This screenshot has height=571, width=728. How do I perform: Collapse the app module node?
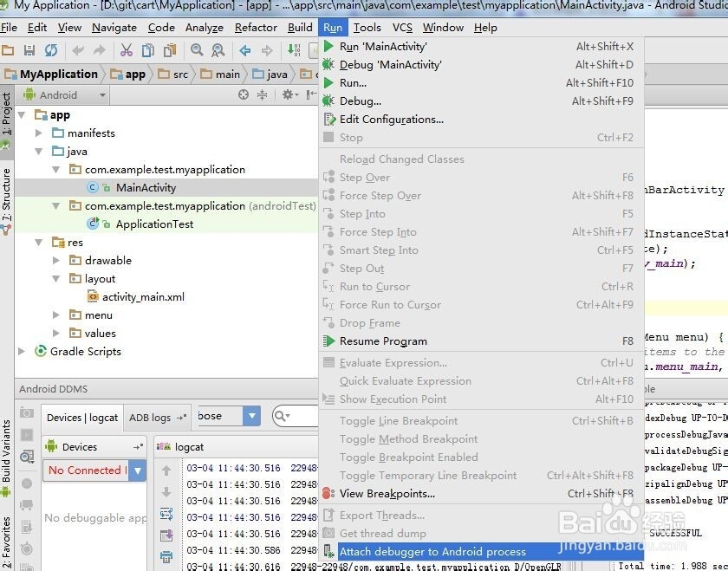(x=22, y=114)
